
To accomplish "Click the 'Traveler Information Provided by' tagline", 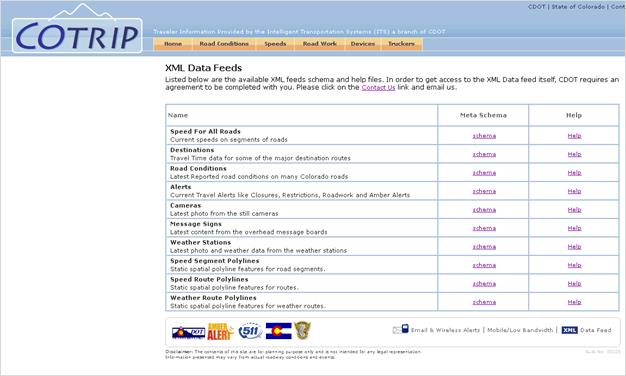I will point(299,32).
